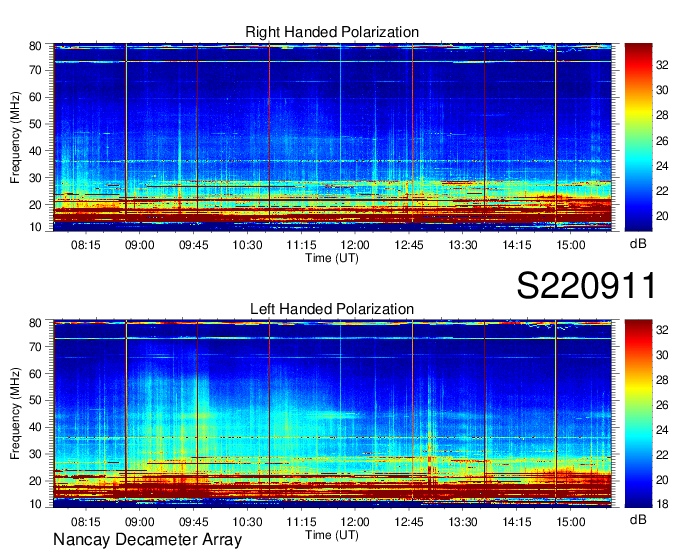The height and width of the screenshot is (552, 680).
Task: Click the 12:45 tick under Right Handed plot
Action: 409,245
